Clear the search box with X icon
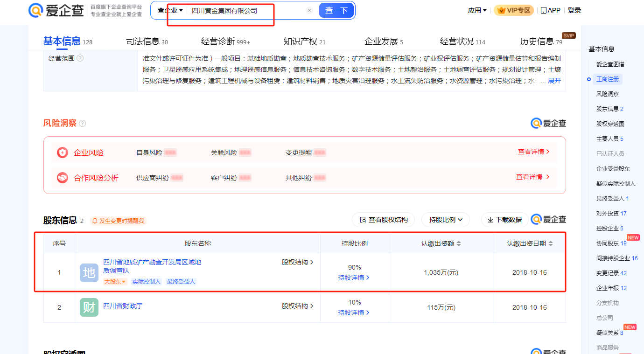This screenshot has height=354, width=644. 309,11
